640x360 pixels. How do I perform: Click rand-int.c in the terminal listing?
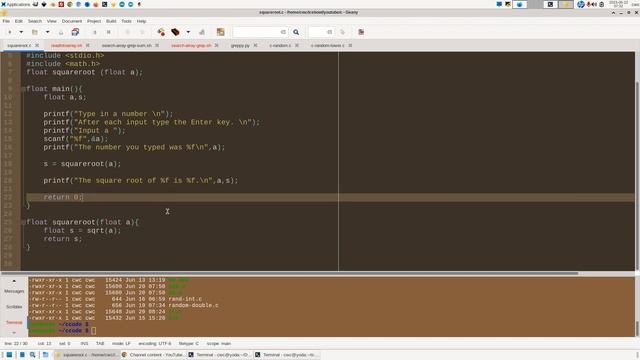185,299
